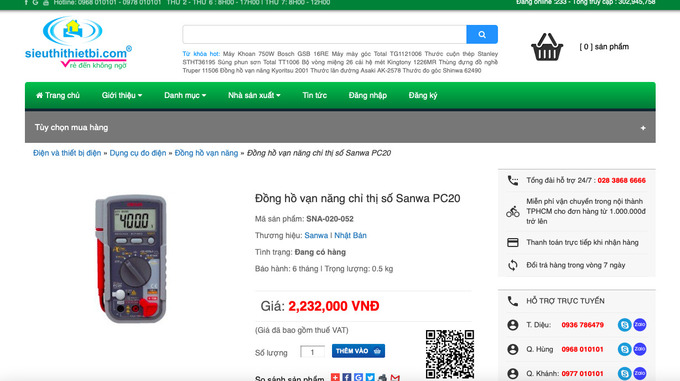Screen dimensions: 680x381
Task: Go to Trang chủ home menu
Action: (x=58, y=95)
